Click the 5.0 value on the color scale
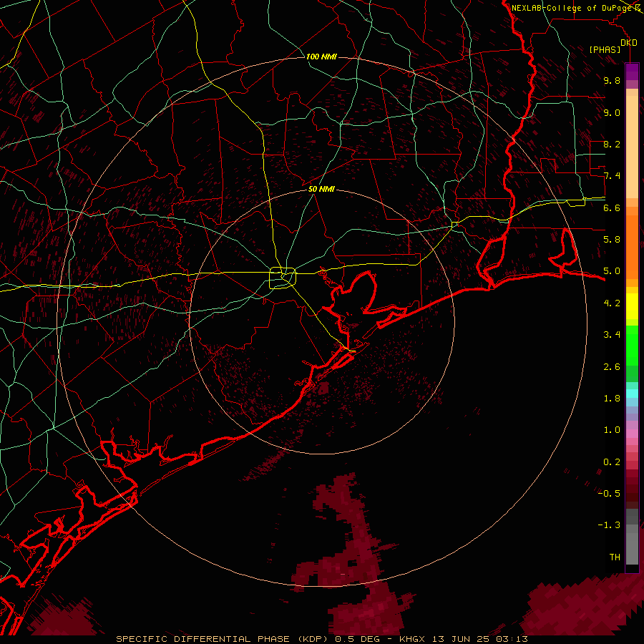 point(612,271)
